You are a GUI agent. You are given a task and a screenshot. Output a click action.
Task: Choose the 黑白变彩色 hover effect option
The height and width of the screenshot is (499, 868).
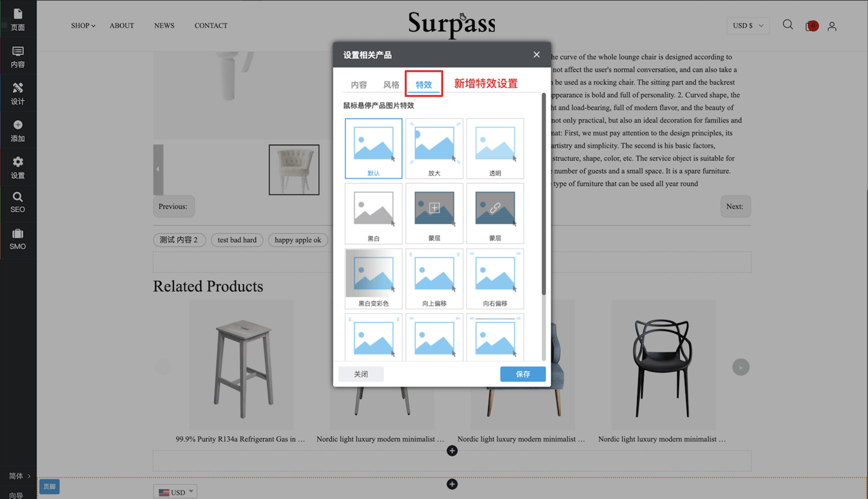point(373,278)
